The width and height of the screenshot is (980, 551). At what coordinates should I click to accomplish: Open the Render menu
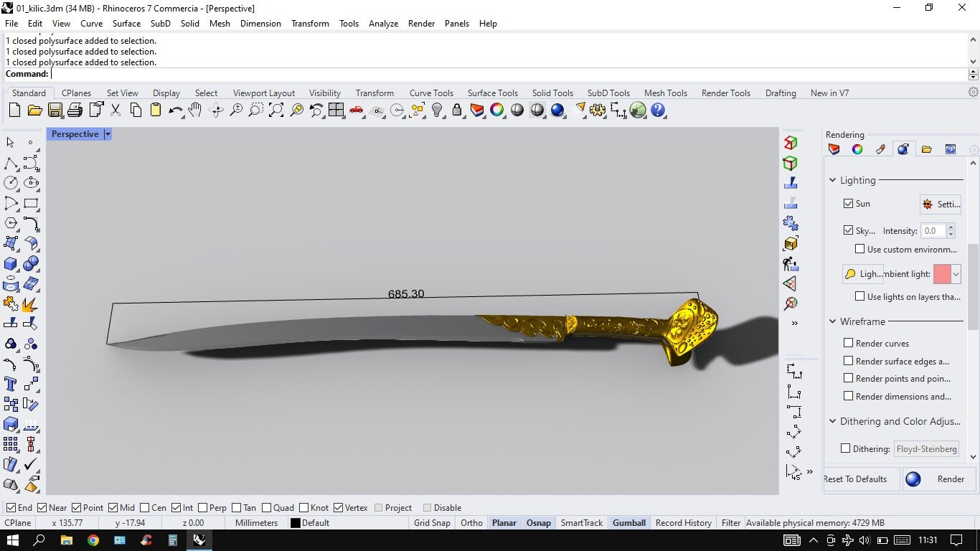(421, 23)
